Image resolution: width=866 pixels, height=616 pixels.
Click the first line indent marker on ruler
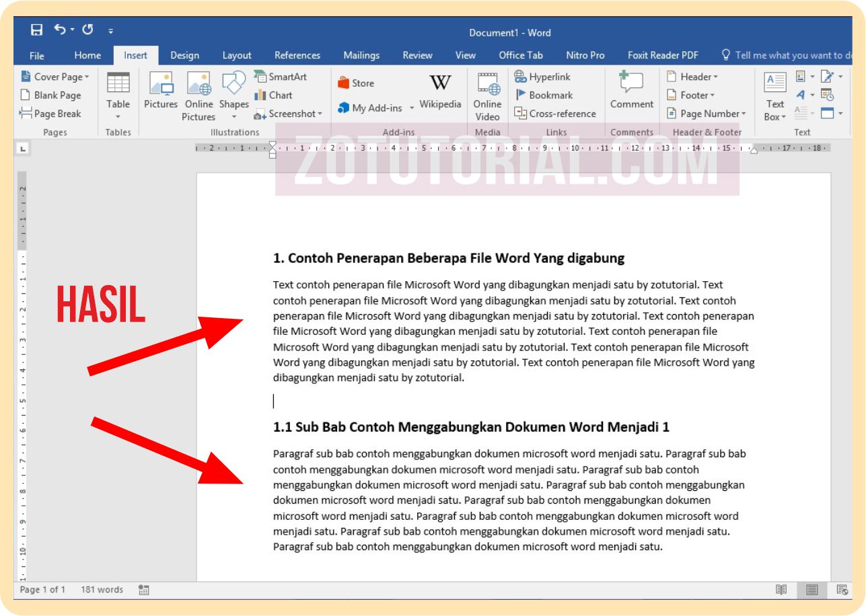[273, 145]
